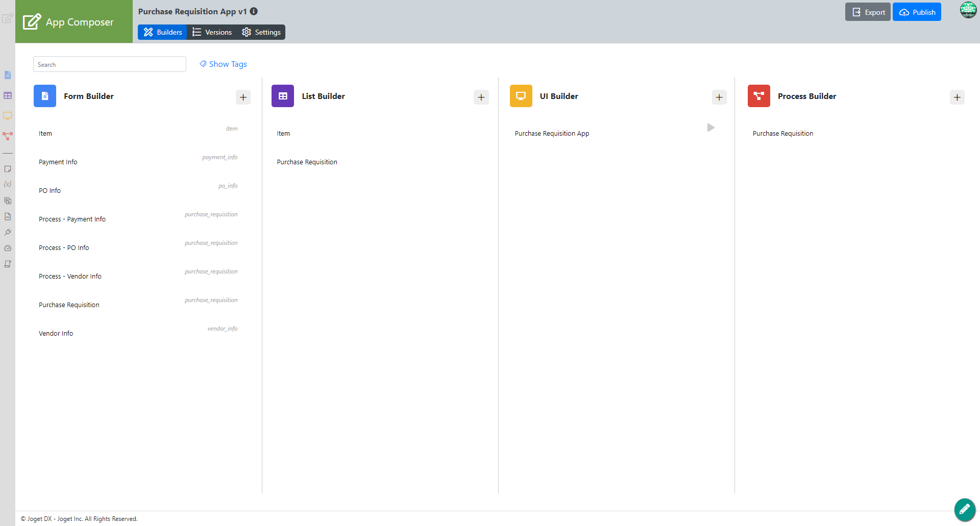Click the List Builder heading

(x=323, y=96)
